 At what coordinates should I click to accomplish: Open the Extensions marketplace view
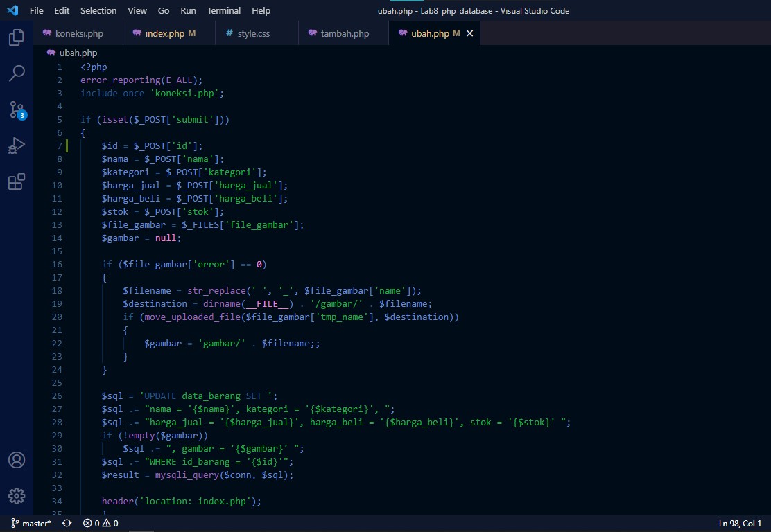click(x=16, y=181)
